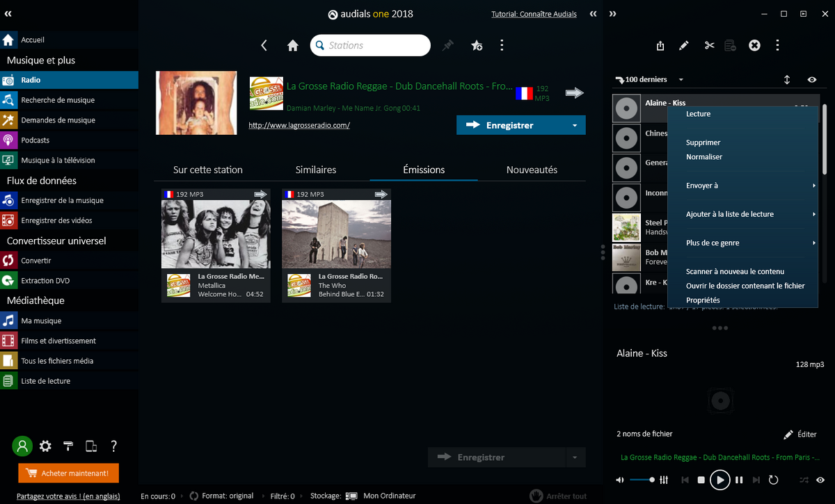Viewport: 835px width, 504px height.
Task: Add station to favorites star icon
Action: click(477, 45)
